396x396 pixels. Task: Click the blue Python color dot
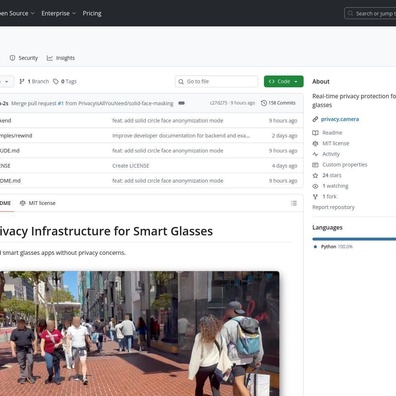click(x=315, y=247)
